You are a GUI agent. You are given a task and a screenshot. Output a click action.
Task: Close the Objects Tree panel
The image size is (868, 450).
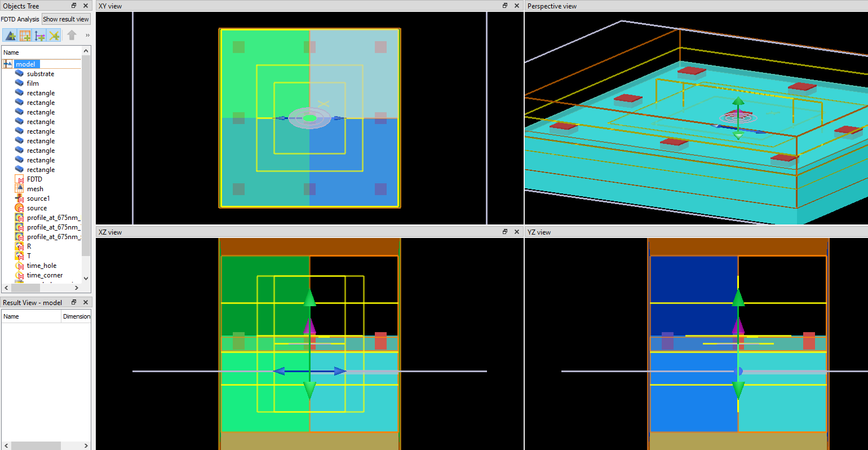[x=86, y=6]
